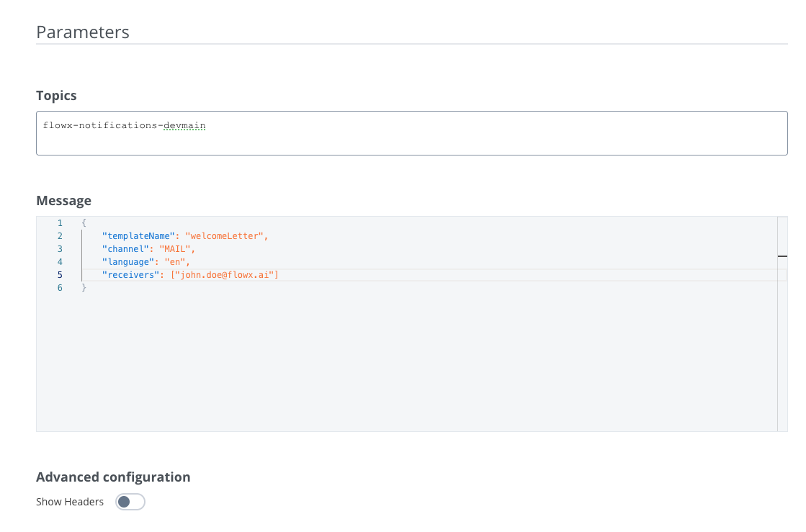Click the "MAIL" value
The image size is (806, 532).
pyautogui.click(x=175, y=249)
